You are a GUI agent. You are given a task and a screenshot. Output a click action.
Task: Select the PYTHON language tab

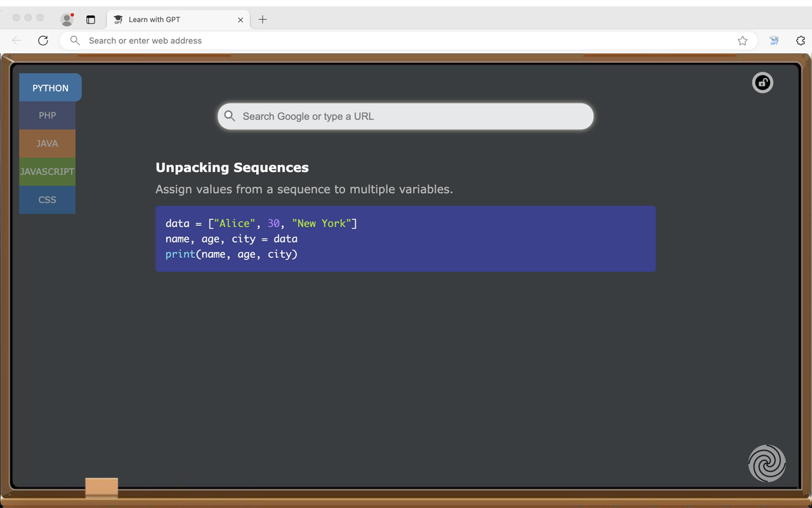(50, 88)
